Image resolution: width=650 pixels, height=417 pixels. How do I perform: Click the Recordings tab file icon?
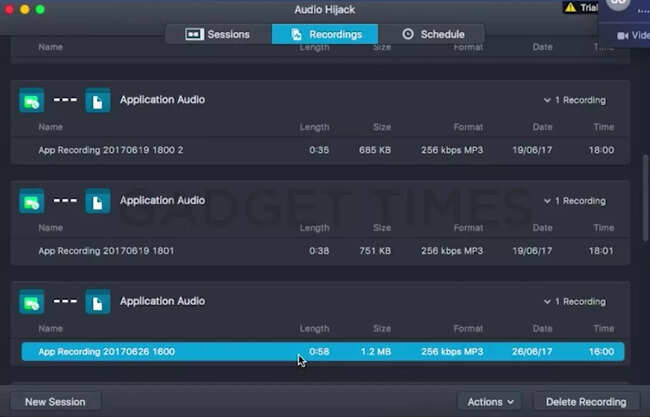tap(296, 34)
